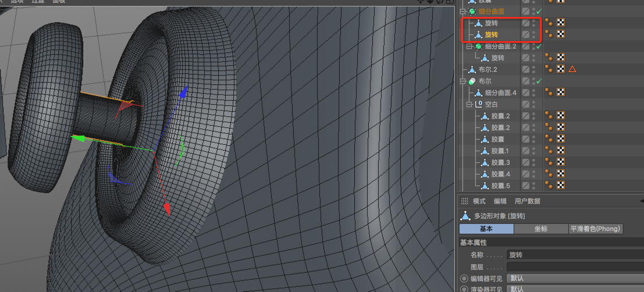Switch to the 平滑着色(Phong) tab

[x=595, y=229]
